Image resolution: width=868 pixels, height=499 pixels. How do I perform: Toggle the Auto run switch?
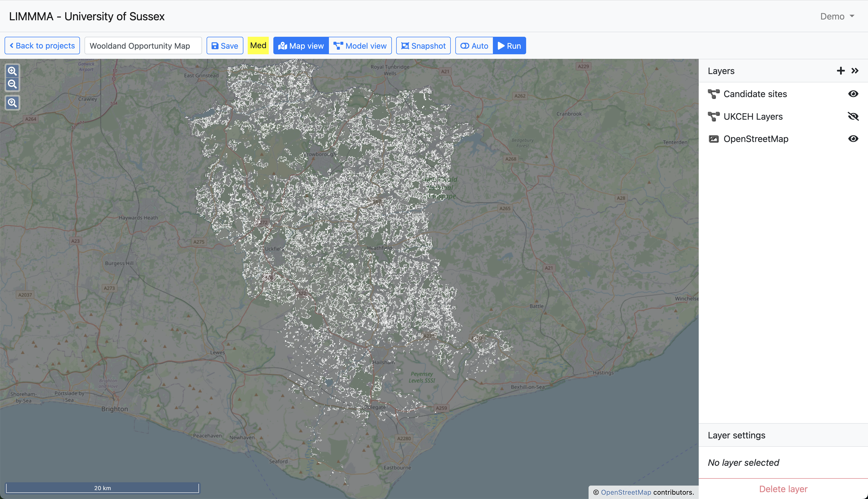tap(474, 46)
